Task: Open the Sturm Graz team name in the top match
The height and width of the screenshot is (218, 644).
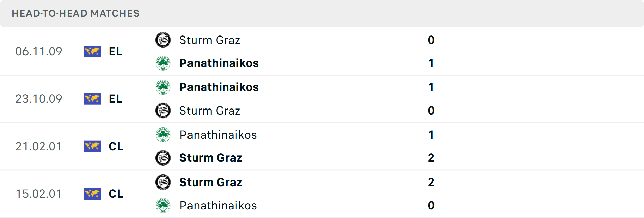Action: (x=210, y=40)
